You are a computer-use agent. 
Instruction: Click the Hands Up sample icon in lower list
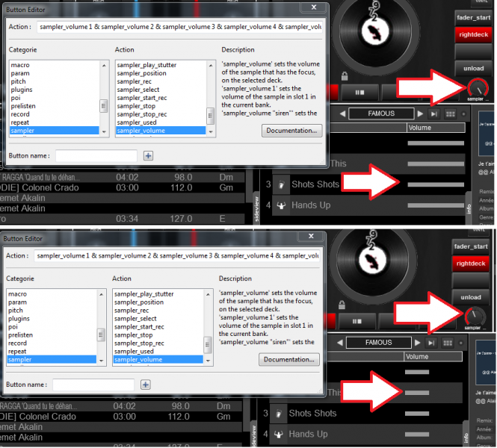[279, 434]
